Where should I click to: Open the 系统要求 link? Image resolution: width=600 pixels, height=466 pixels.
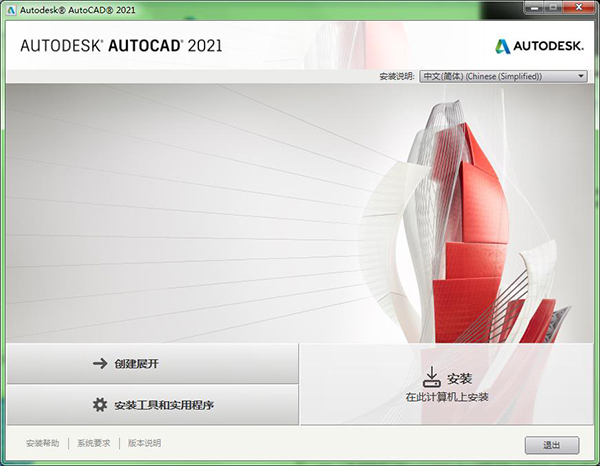[94, 443]
